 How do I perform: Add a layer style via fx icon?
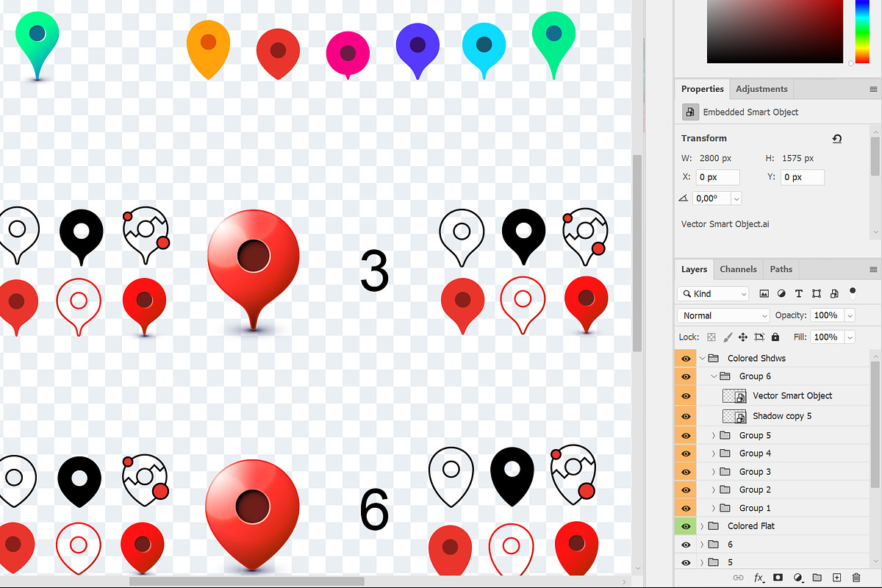pos(759,578)
